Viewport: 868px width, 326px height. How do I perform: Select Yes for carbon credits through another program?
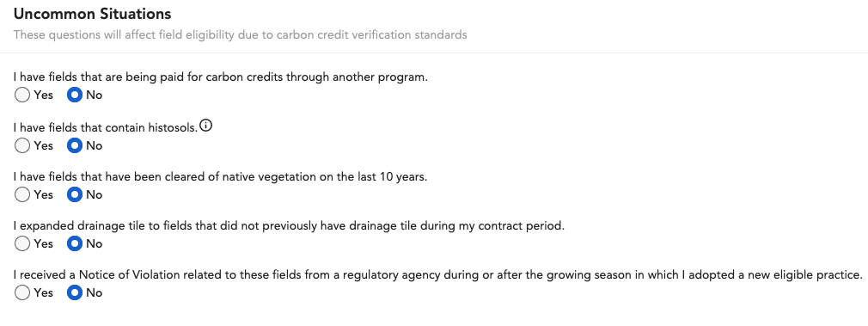[22, 95]
